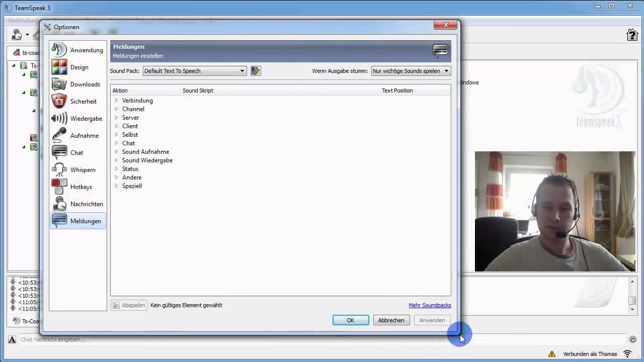Screen dimensions: 644x362
Task: Open the Hotkeys options page
Action: pyautogui.click(x=78, y=187)
